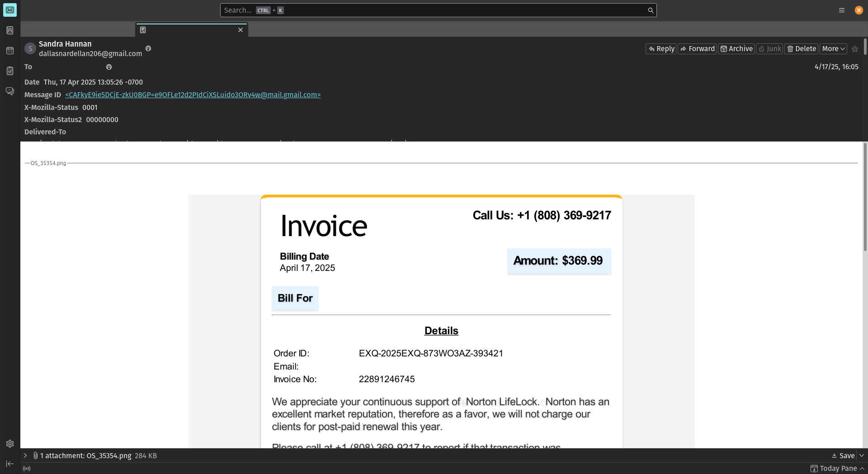The width and height of the screenshot is (868, 474).
Task: Delete this message
Action: (802, 49)
